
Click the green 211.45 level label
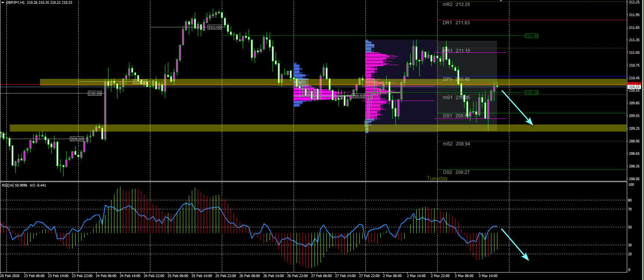pos(531,36)
